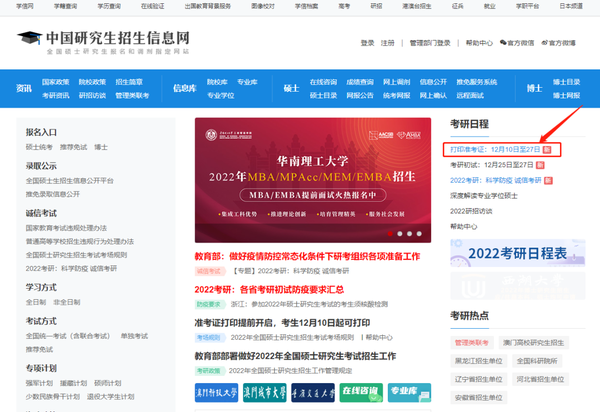Open the 信息库 nav section
600x412 pixels.
[x=184, y=88]
